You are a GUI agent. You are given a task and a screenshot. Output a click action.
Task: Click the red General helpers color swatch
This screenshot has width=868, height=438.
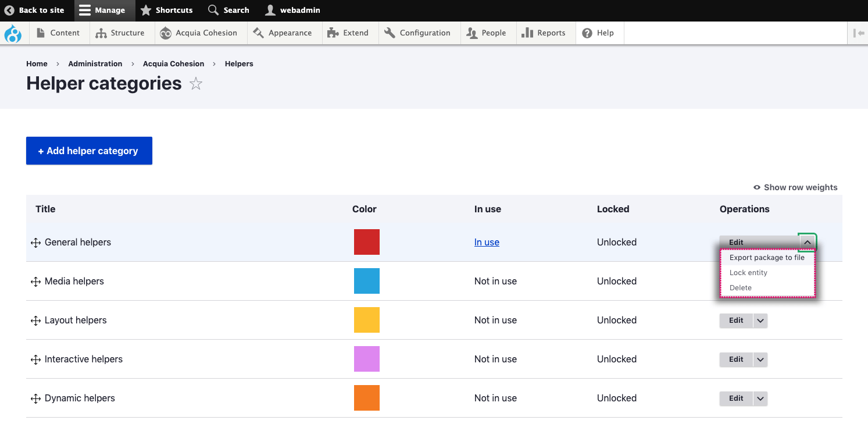coord(367,242)
